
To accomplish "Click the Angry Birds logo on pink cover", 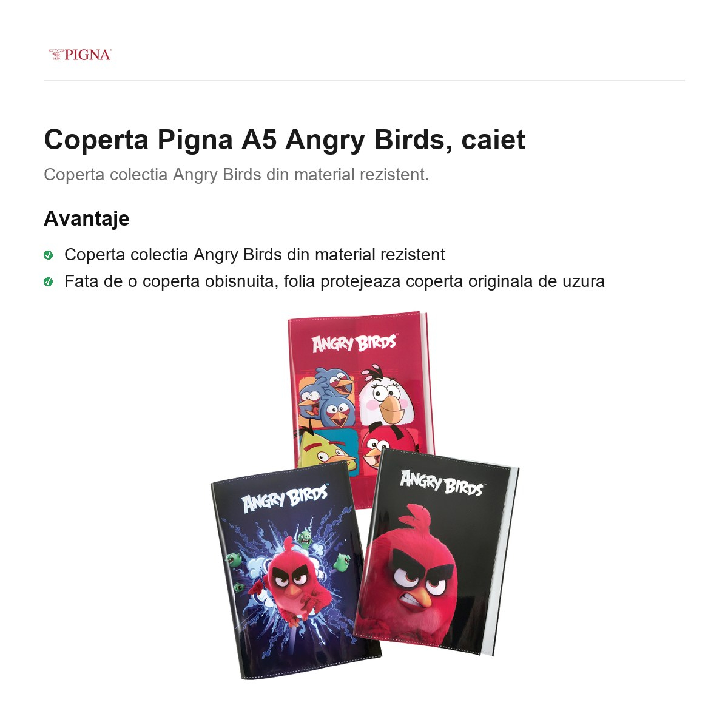I will (x=355, y=343).
